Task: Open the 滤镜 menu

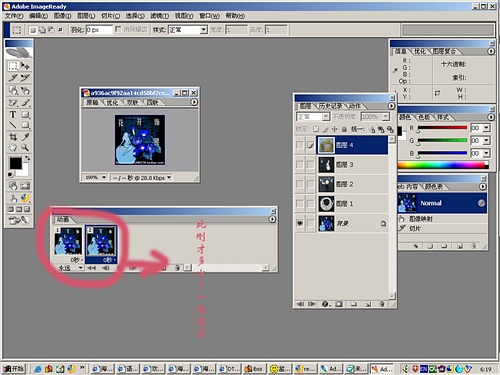Action: click(159, 16)
